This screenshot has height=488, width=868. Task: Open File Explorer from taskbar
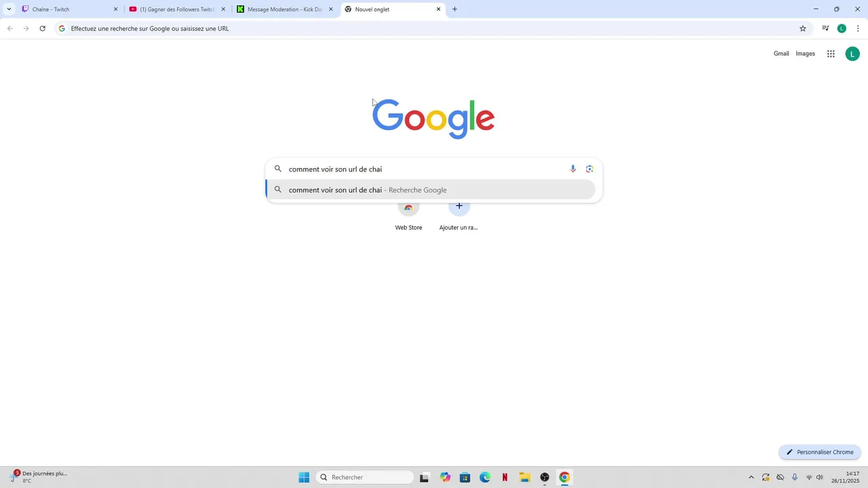pos(525,477)
